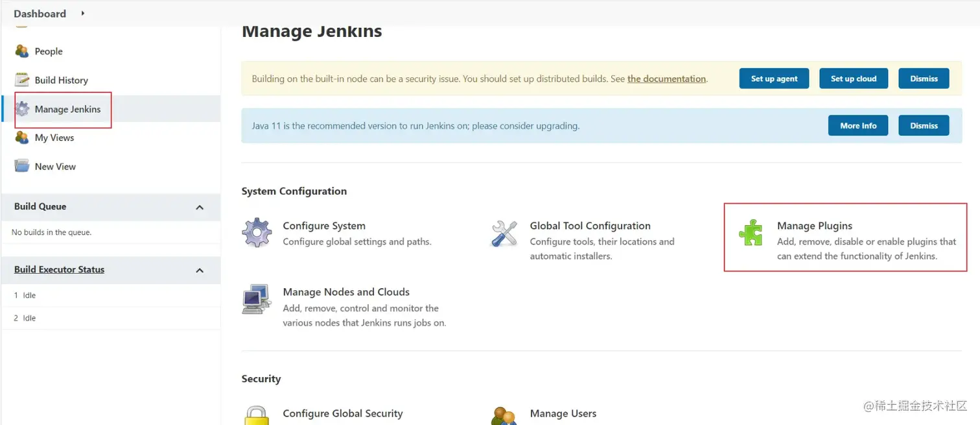Collapse the Build Executor Status panel
980x425 pixels.
200,270
